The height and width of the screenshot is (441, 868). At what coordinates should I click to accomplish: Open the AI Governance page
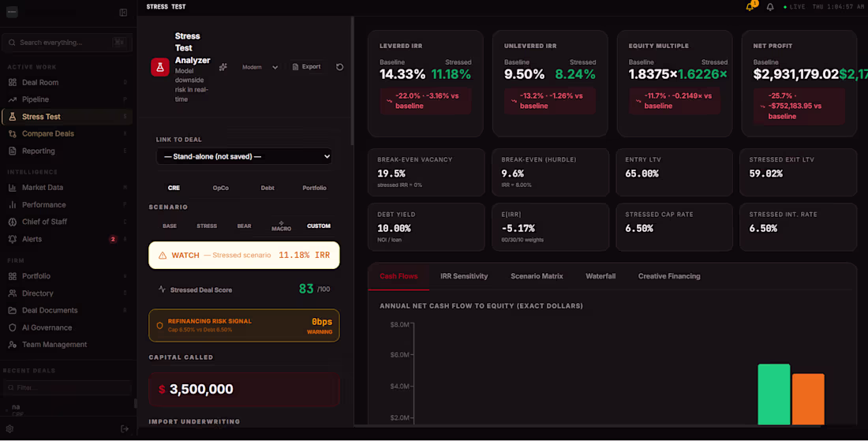[x=68, y=327]
